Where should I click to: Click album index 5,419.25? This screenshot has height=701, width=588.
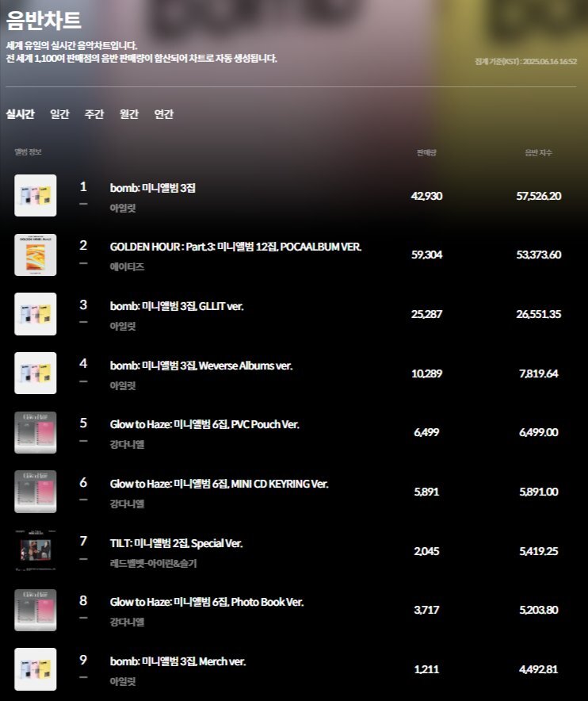pyautogui.click(x=539, y=551)
